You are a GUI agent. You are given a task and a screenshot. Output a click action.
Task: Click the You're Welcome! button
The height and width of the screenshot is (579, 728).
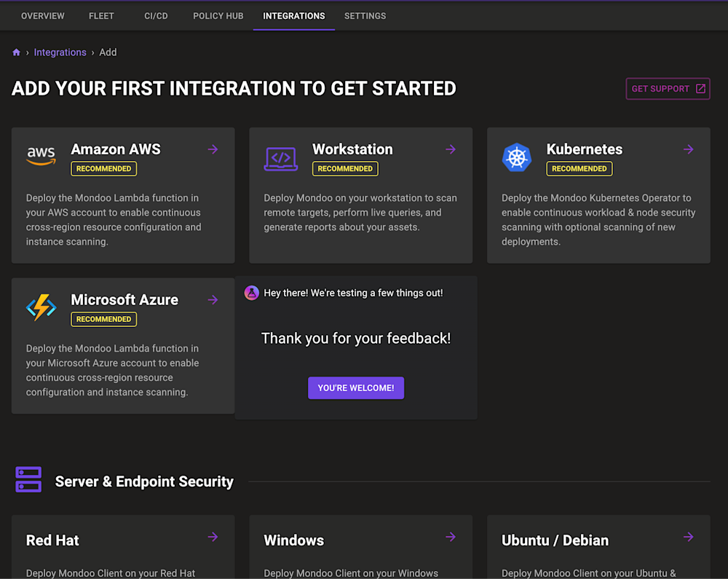point(356,387)
